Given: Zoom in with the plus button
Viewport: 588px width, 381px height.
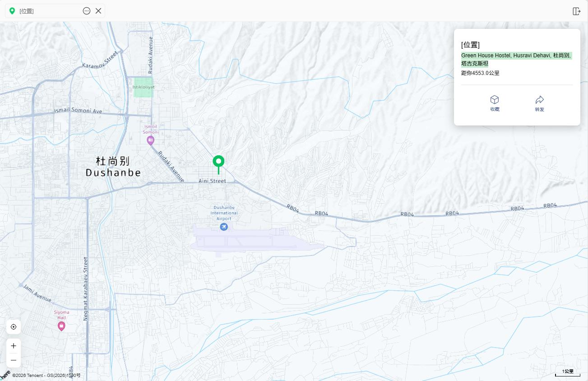Looking at the screenshot, I should 14,346.
